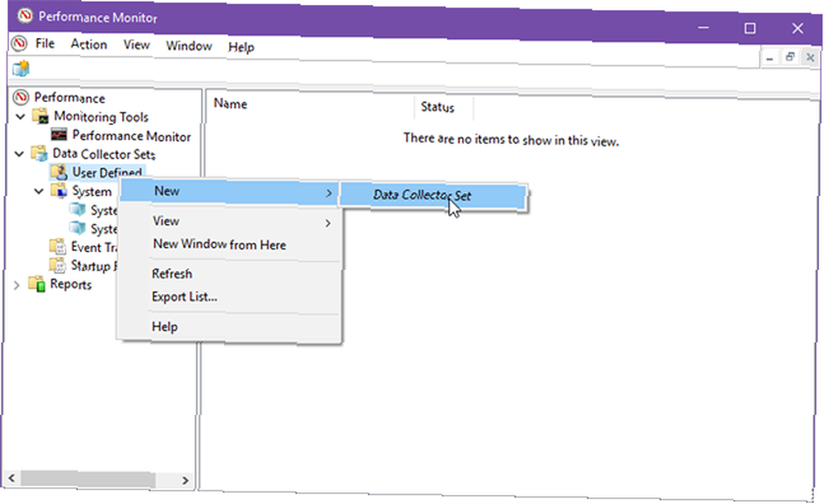Select Reports tree item label
Screen dimensions: 824x504
[x=70, y=285]
